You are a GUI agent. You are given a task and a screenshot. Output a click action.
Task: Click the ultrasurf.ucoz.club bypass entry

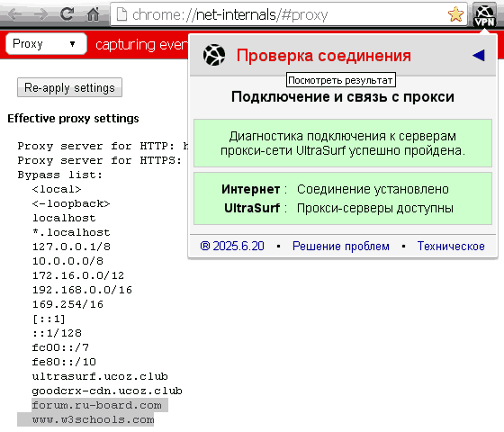100,376
